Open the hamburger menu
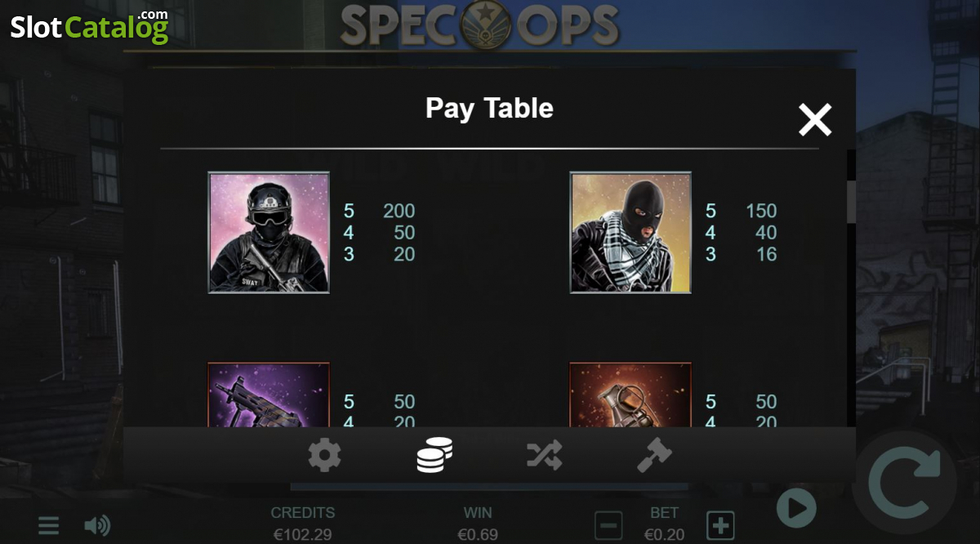The width and height of the screenshot is (980, 544). tap(48, 525)
